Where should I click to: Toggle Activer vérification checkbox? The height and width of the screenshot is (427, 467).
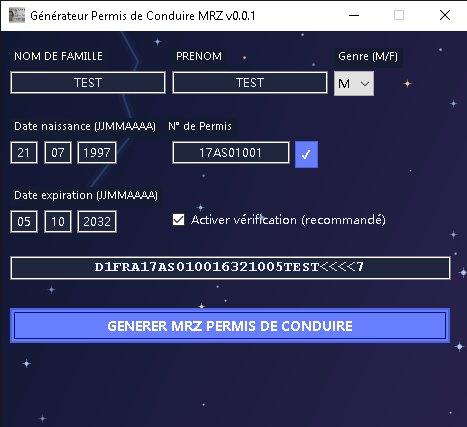coord(178,220)
